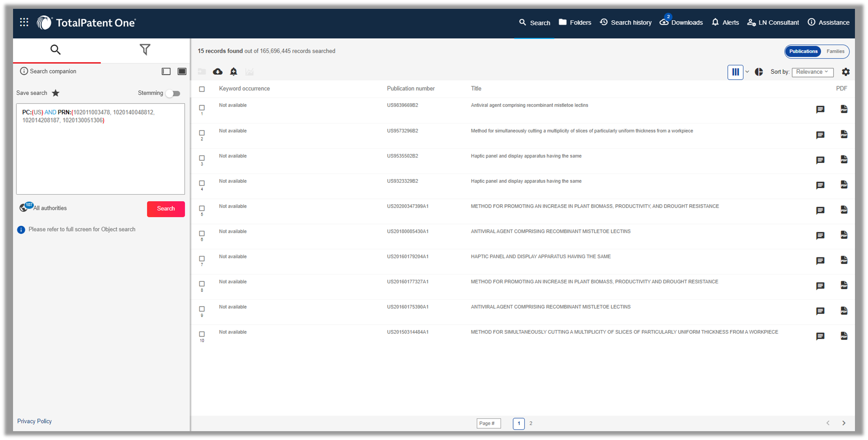Image resolution: width=868 pixels, height=440 pixels.
Task: Open comment icon for US9323329B2 row
Action: (x=820, y=185)
